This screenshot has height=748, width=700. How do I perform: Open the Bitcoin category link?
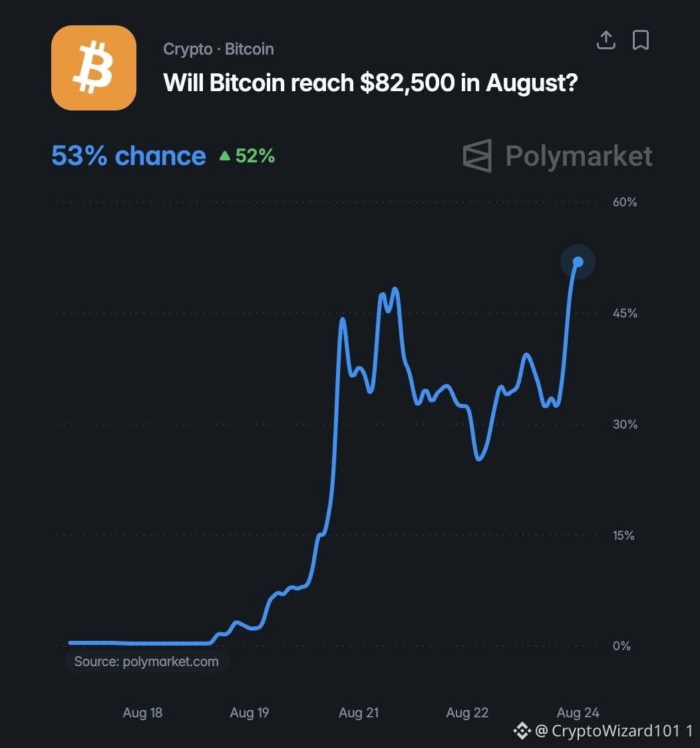(249, 49)
